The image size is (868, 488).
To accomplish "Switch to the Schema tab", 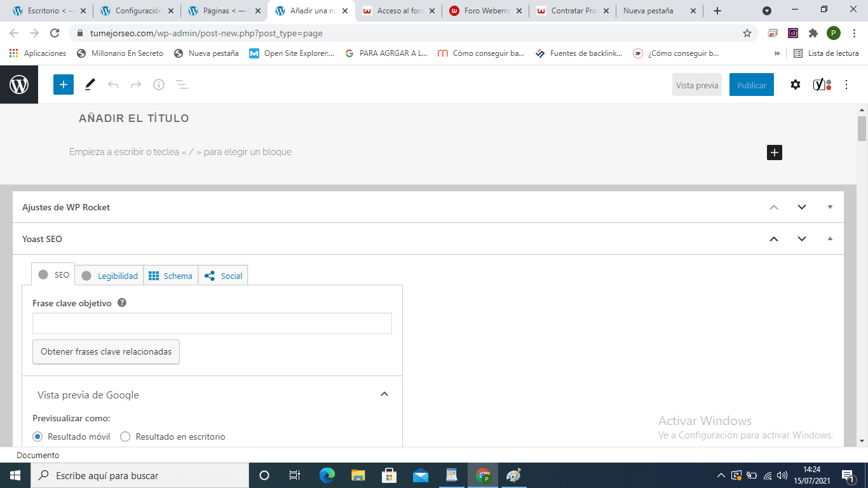I will click(170, 276).
